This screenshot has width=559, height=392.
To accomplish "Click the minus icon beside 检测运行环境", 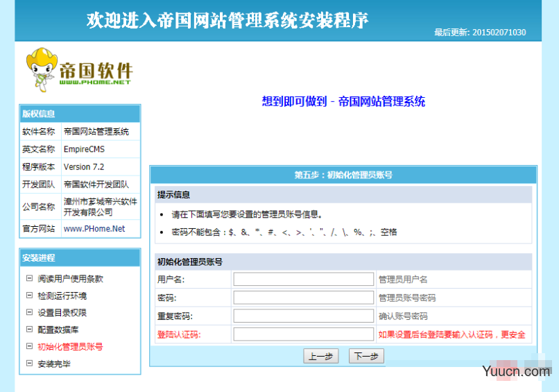I will (x=30, y=296).
